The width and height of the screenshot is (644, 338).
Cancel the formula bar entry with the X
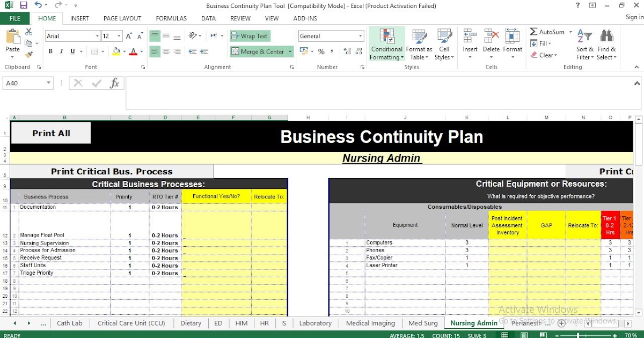point(78,83)
